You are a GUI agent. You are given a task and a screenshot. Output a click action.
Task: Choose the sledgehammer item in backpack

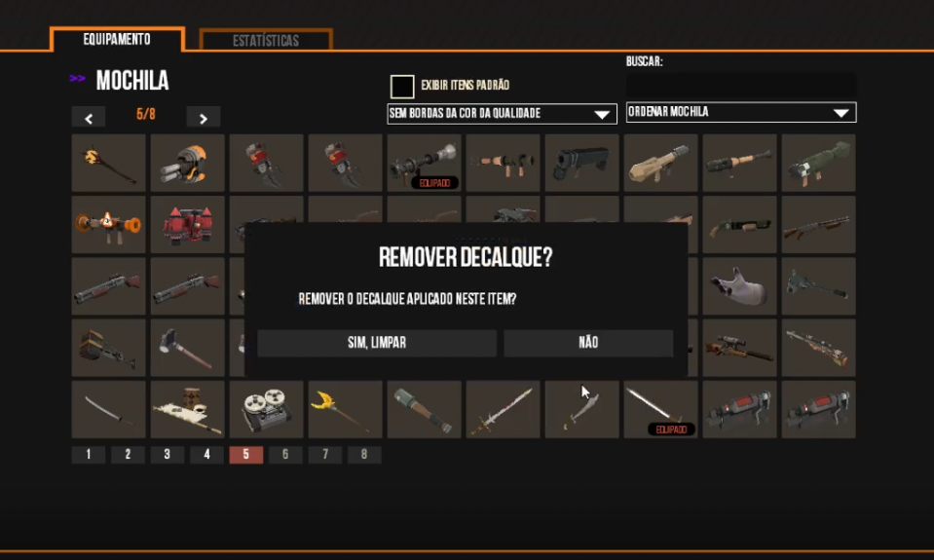(188, 348)
